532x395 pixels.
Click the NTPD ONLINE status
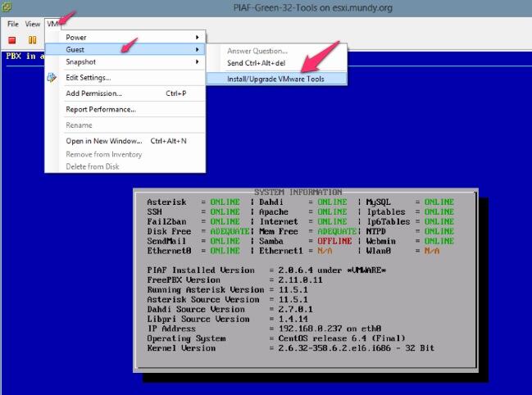[439, 231]
